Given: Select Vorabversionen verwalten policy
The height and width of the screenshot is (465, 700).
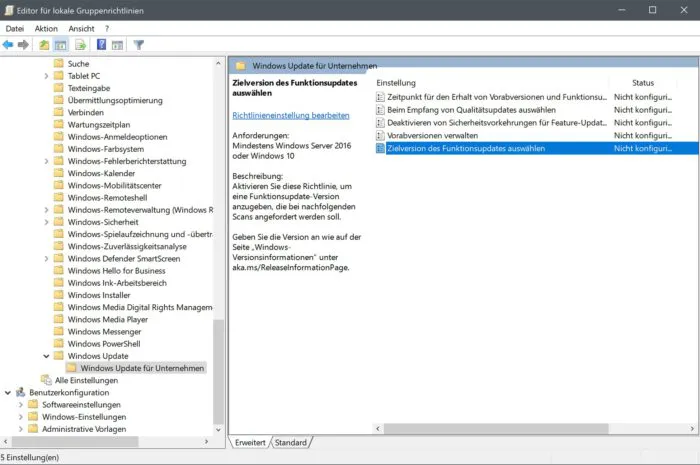Looking at the screenshot, I should [x=433, y=135].
